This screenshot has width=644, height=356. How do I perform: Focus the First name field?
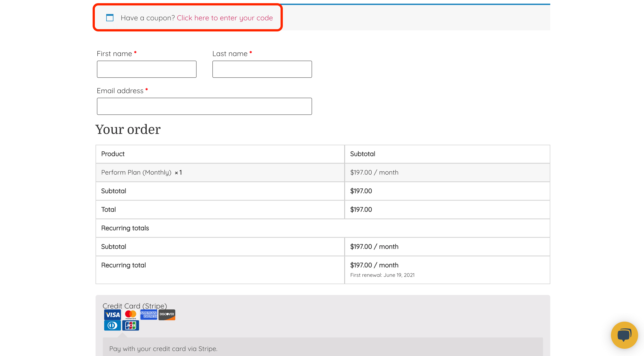pyautogui.click(x=147, y=69)
